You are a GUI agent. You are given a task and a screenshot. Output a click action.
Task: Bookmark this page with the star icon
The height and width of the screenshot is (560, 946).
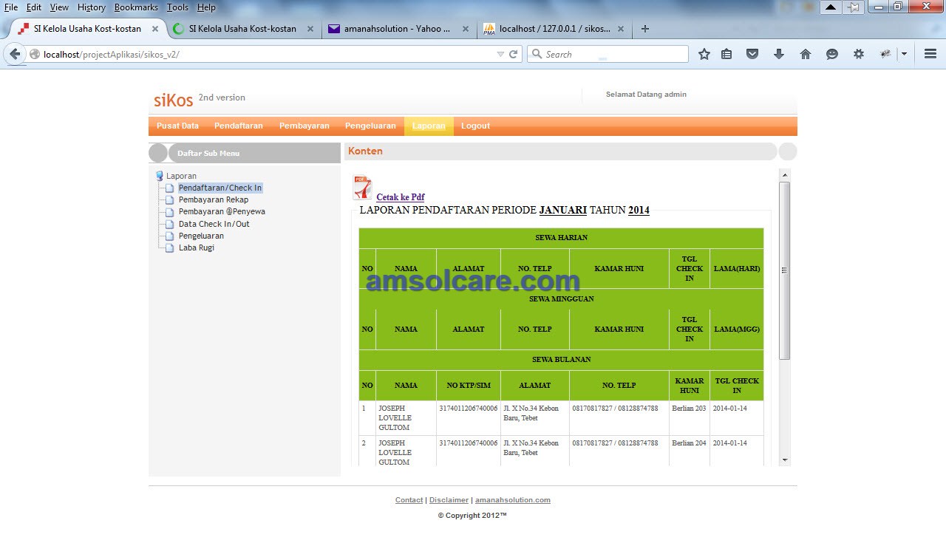coord(704,54)
